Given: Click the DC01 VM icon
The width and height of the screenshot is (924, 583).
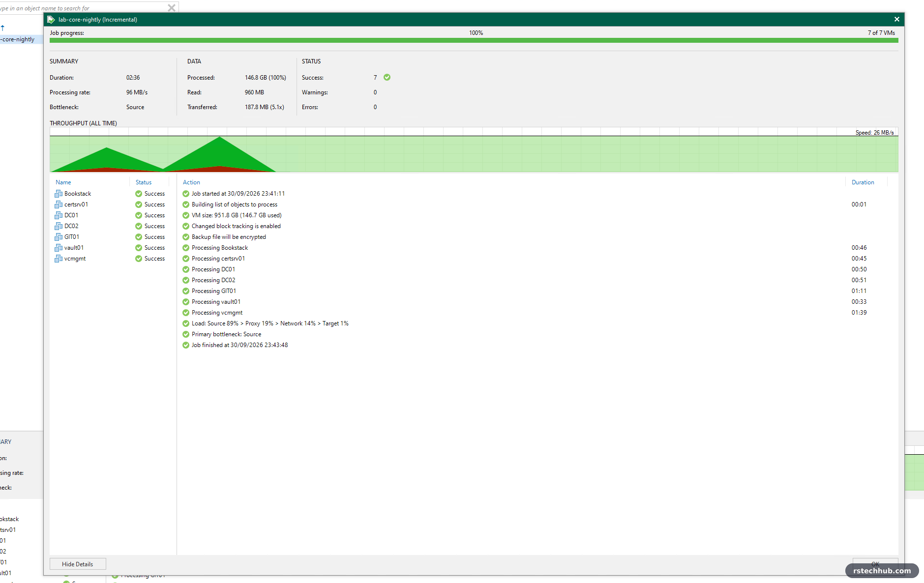Looking at the screenshot, I should (59, 215).
